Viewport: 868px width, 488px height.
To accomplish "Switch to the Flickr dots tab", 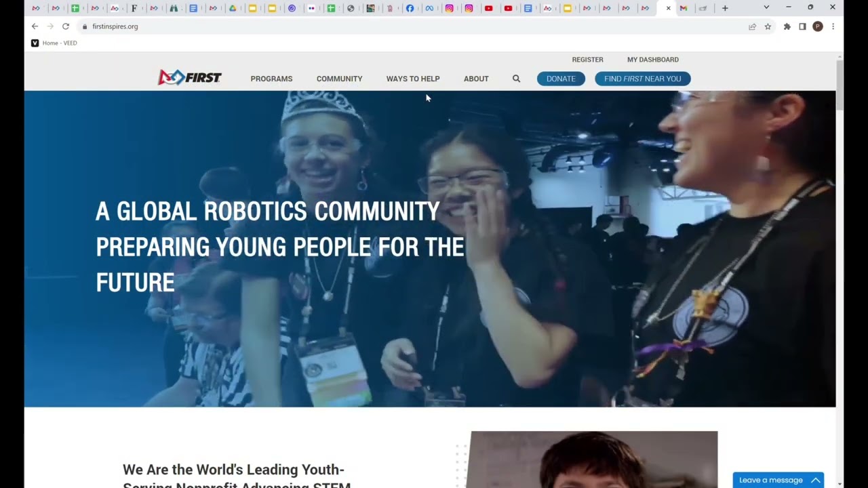I will (311, 8).
